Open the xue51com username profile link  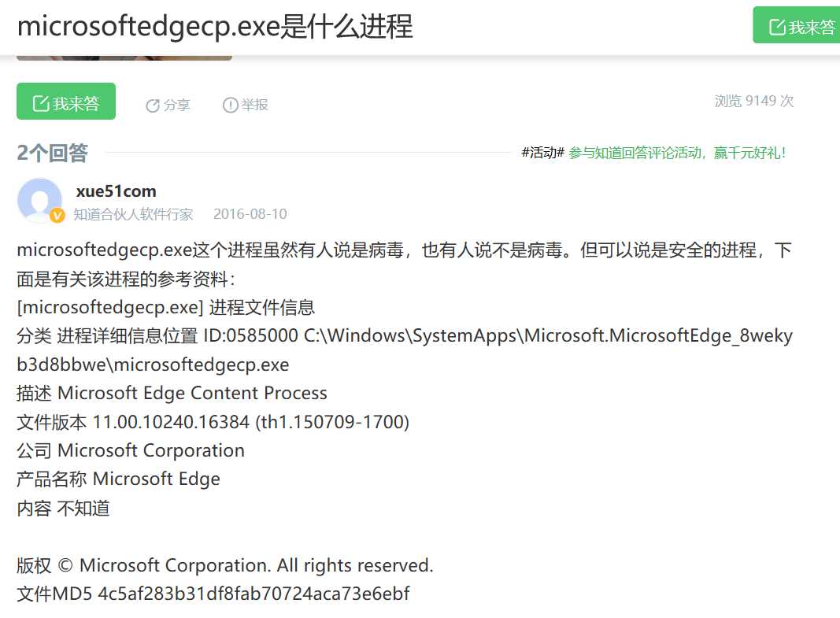pyautogui.click(x=117, y=191)
